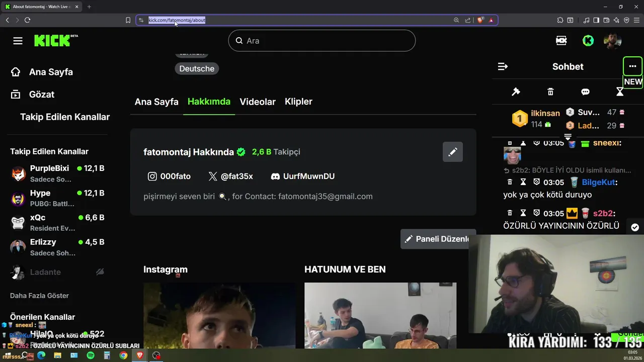Image resolution: width=644 pixels, height=362 pixels.
Task: Expand Daha Fazla Göster in sidebar
Action: click(39, 296)
